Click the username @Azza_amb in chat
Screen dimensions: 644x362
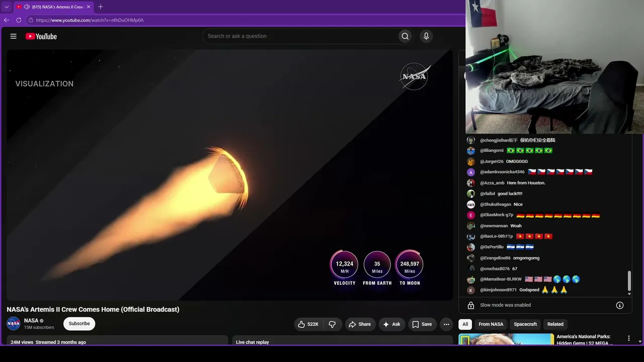coord(492,183)
